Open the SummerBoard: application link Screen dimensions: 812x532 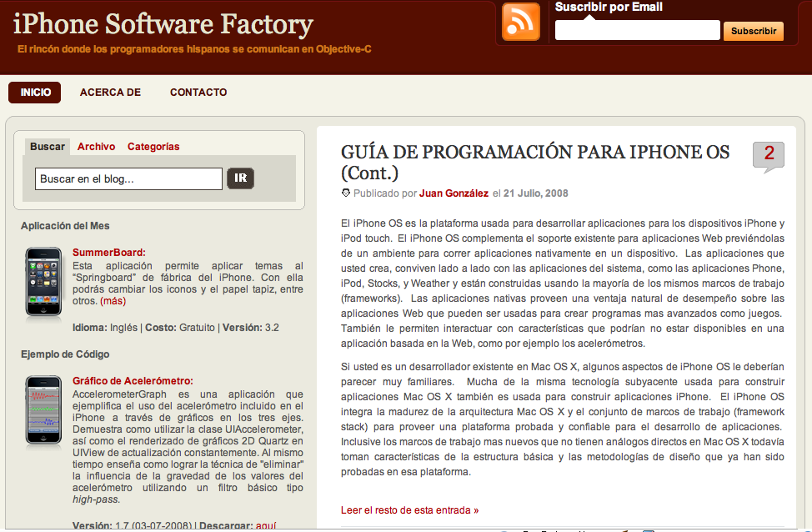coord(108,253)
